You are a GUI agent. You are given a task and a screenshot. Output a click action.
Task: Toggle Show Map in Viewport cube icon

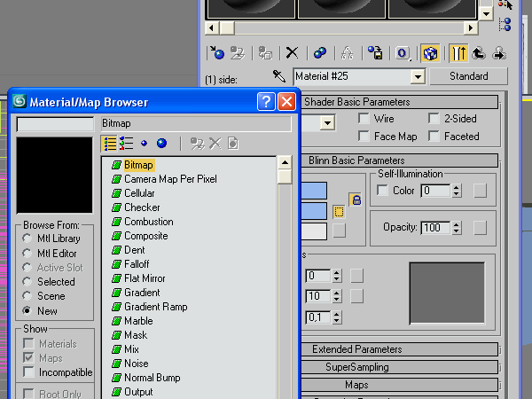tap(430, 53)
